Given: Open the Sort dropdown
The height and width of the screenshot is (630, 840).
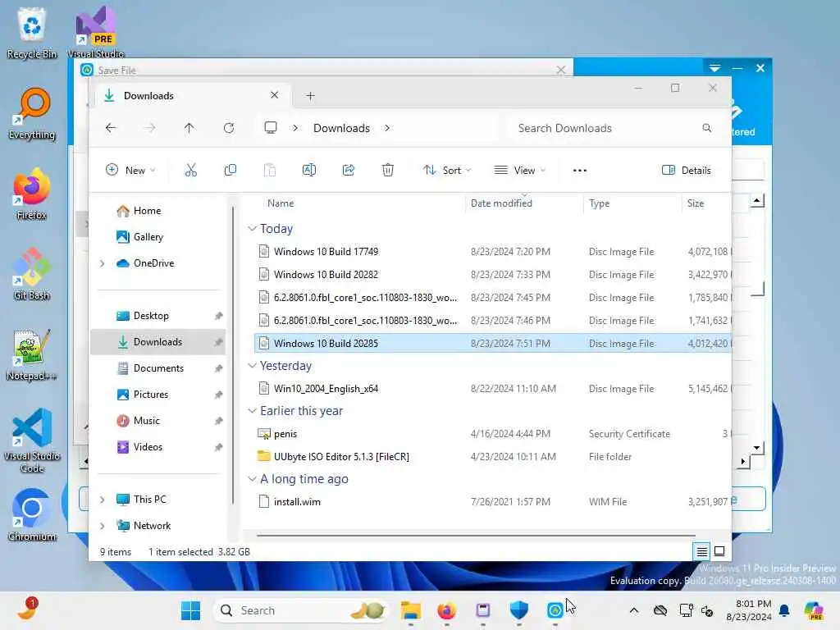Looking at the screenshot, I should [x=447, y=171].
